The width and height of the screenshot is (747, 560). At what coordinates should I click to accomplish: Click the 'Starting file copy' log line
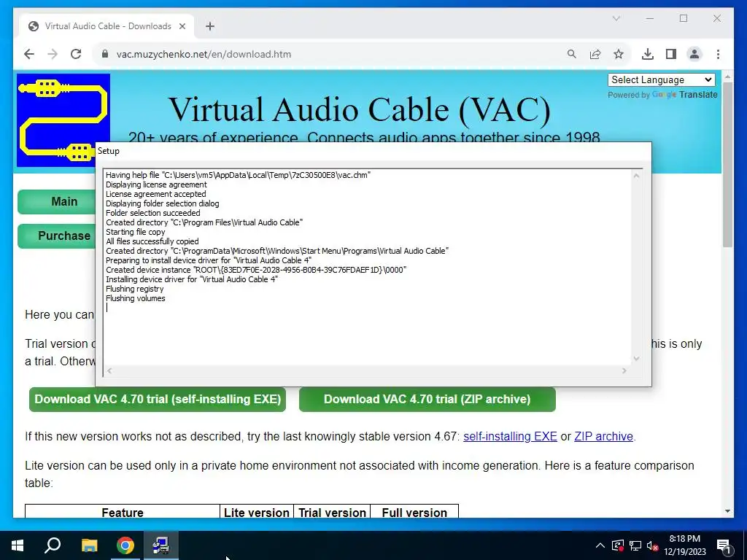(x=135, y=232)
